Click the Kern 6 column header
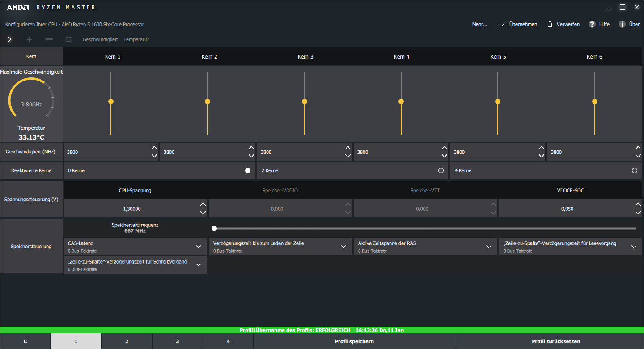 click(594, 57)
